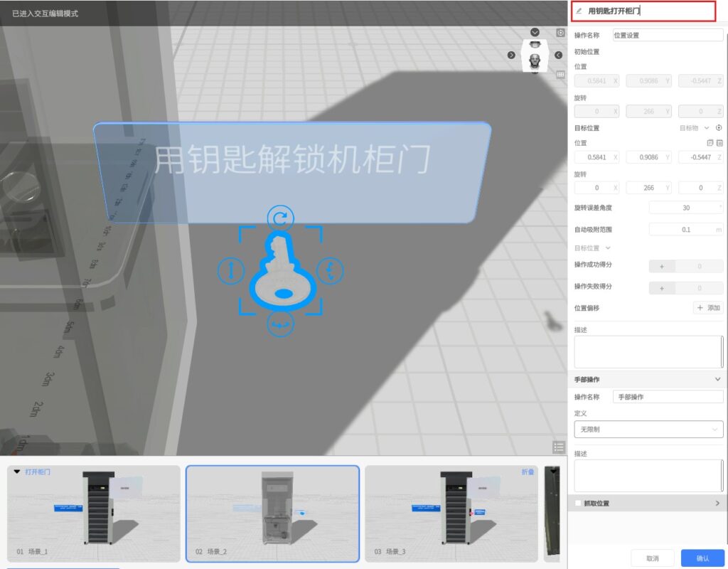
Task: Click the vertical move handle left of the key
Action: coord(231,270)
